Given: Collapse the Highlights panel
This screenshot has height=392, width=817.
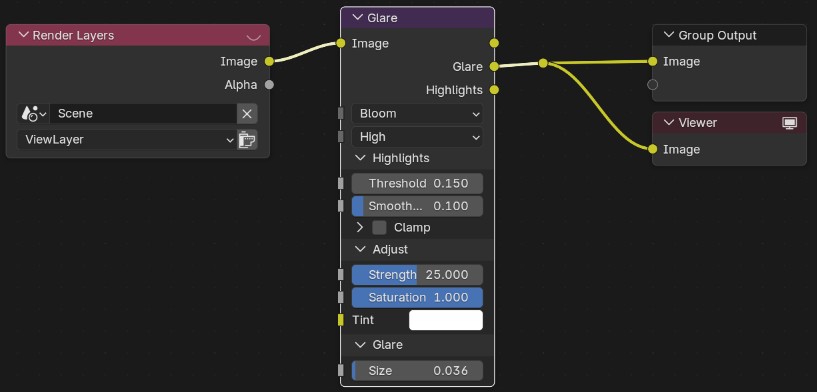Looking at the screenshot, I should 361,158.
